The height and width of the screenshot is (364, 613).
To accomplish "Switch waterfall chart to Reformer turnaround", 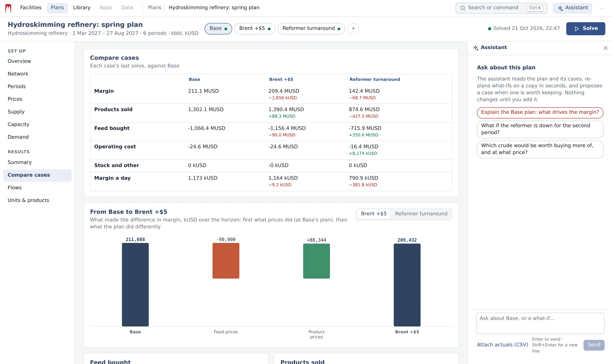I will (421, 214).
